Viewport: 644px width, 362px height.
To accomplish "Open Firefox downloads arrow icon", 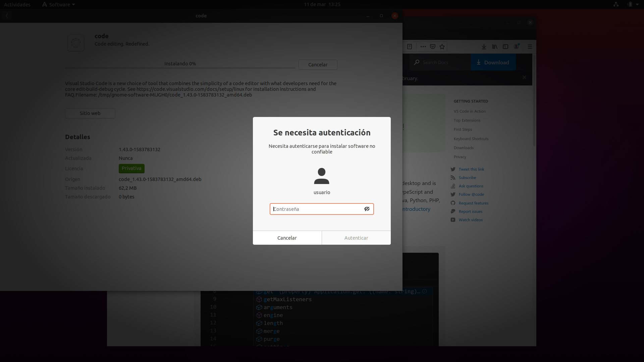I will coord(484,47).
